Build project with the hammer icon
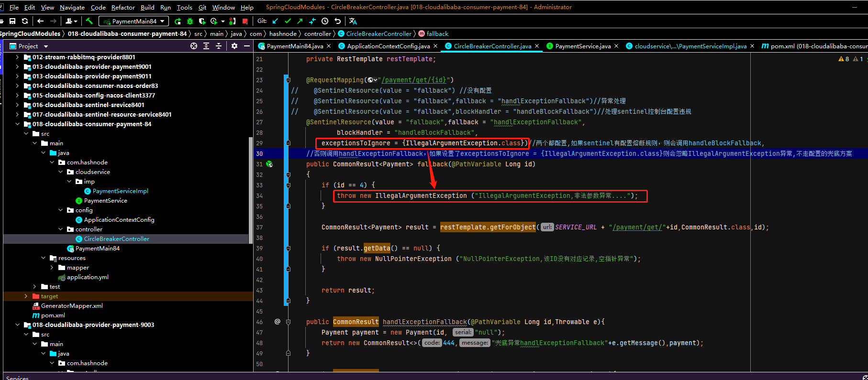Image resolution: width=868 pixels, height=380 pixels. 89,21
